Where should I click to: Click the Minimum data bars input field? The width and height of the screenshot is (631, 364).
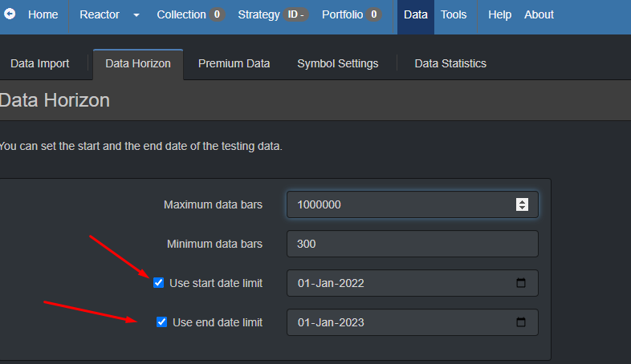412,244
